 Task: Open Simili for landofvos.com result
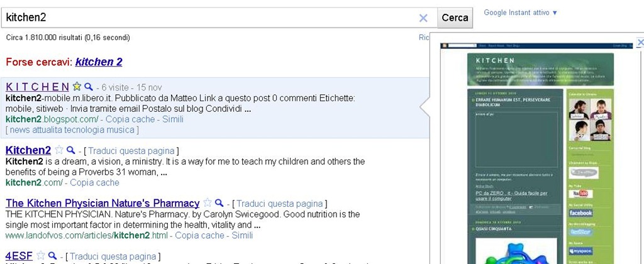pos(242,235)
